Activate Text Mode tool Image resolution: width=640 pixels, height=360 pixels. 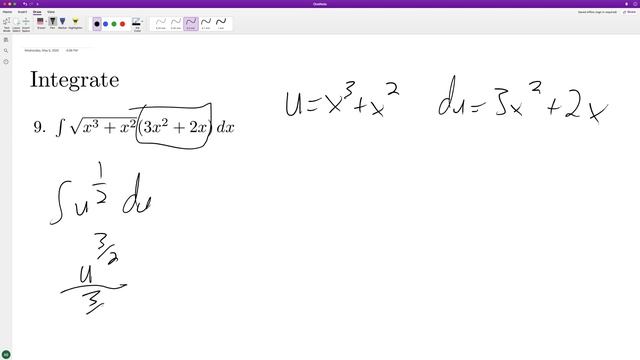[x=7, y=24]
